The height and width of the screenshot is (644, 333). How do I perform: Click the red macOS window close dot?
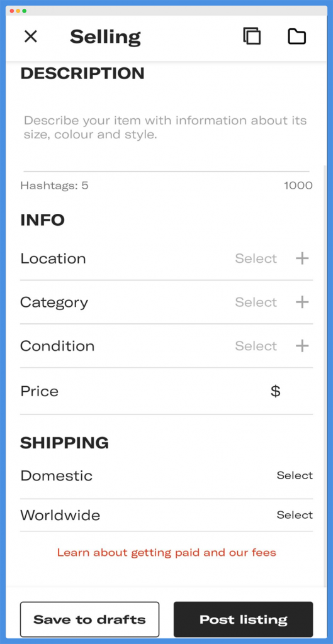click(x=11, y=11)
